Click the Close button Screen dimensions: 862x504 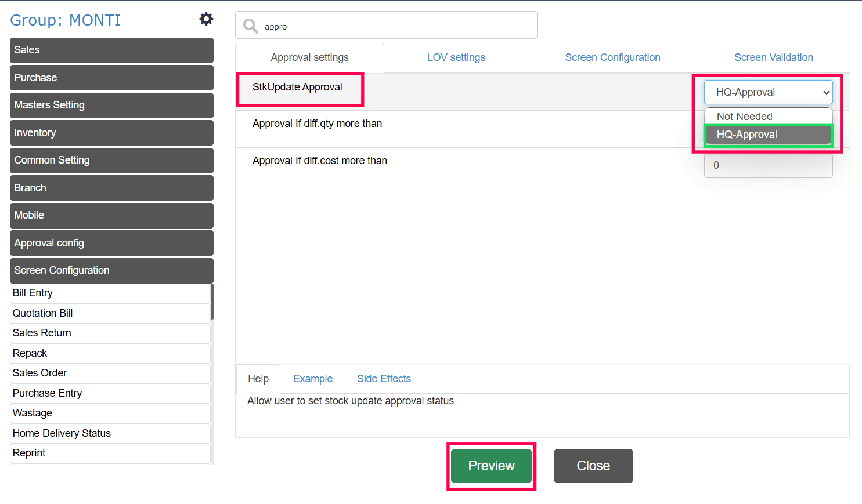(593, 466)
